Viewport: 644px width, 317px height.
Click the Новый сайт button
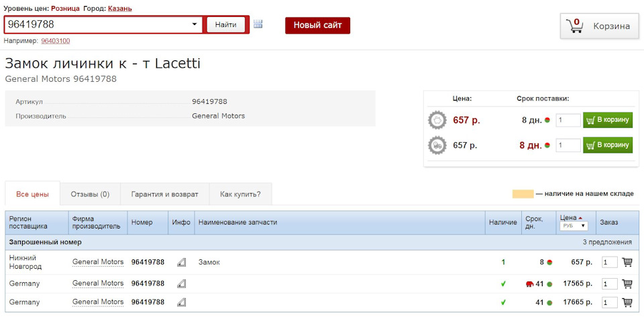317,25
